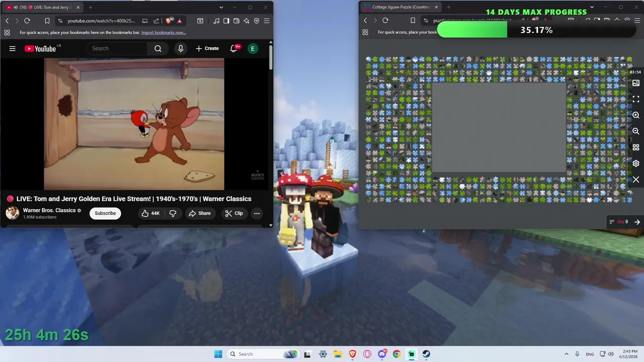Open apps grid in YouTube window bookmarks bar
Image resolution: width=644 pixels, height=362 pixels.
pos(7,33)
